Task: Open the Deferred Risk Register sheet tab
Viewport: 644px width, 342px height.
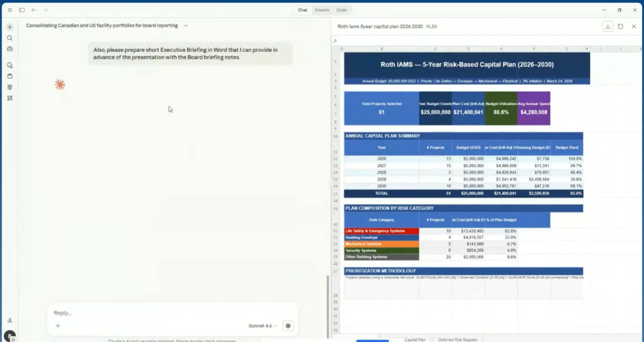Action: [x=457, y=339]
